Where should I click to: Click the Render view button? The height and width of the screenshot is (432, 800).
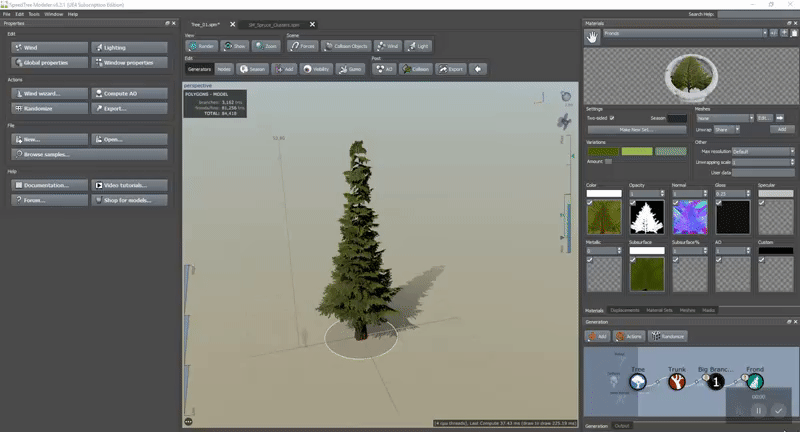(203, 45)
